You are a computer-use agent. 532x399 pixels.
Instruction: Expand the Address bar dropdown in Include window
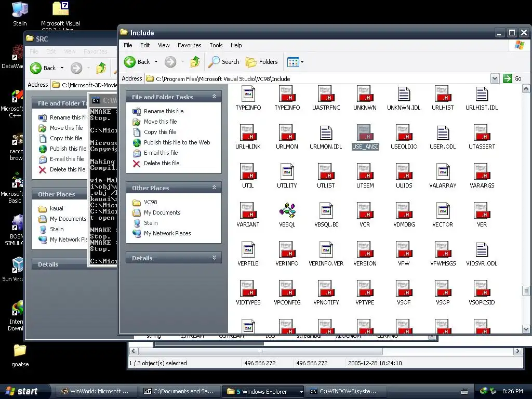[495, 79]
